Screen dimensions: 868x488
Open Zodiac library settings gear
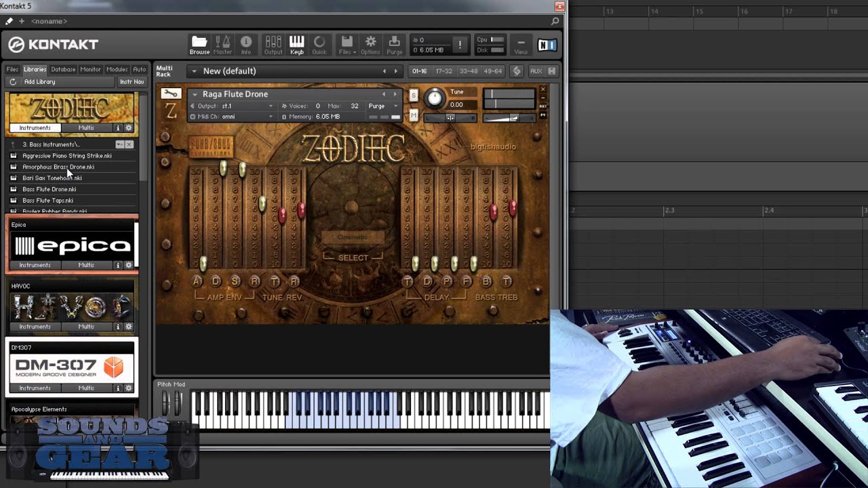pos(129,127)
